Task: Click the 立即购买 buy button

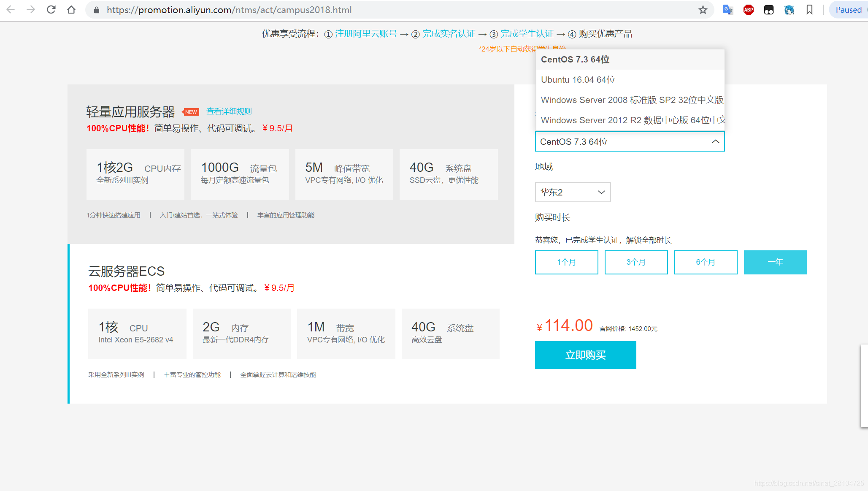Action: click(585, 355)
